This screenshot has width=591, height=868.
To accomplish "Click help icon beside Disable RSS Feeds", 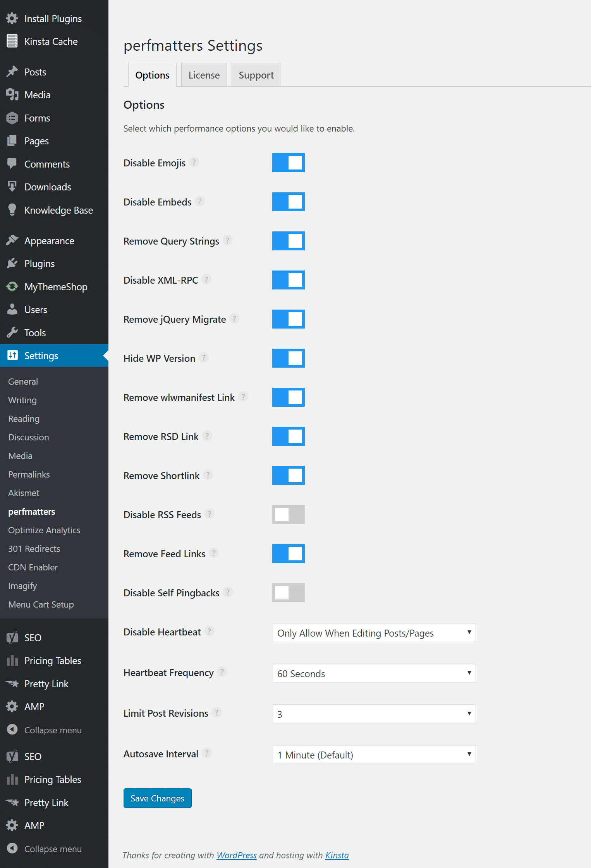I will pyautogui.click(x=210, y=514).
